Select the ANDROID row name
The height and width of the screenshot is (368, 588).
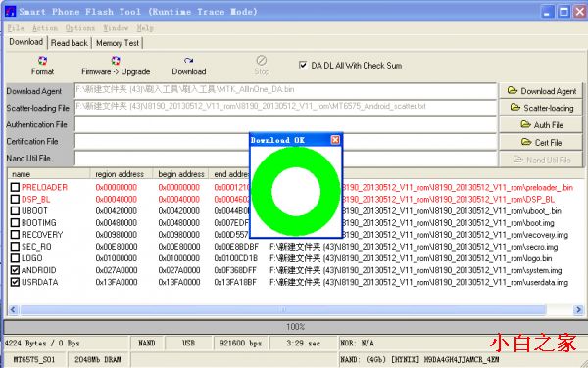(38, 270)
